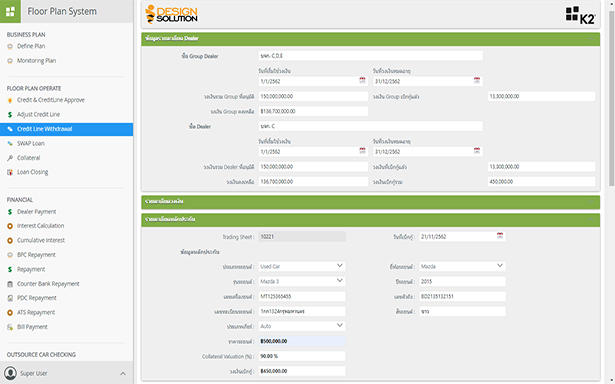Expand the Super User menu chevron
Screen dimensions: 615x384
[x=123, y=373]
